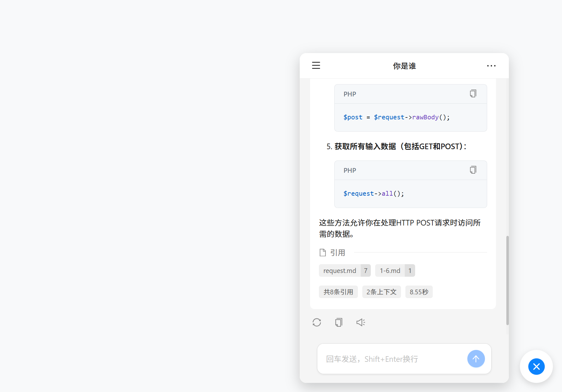Click the 2条上下文 tag
The width and height of the screenshot is (562, 392).
tap(381, 292)
